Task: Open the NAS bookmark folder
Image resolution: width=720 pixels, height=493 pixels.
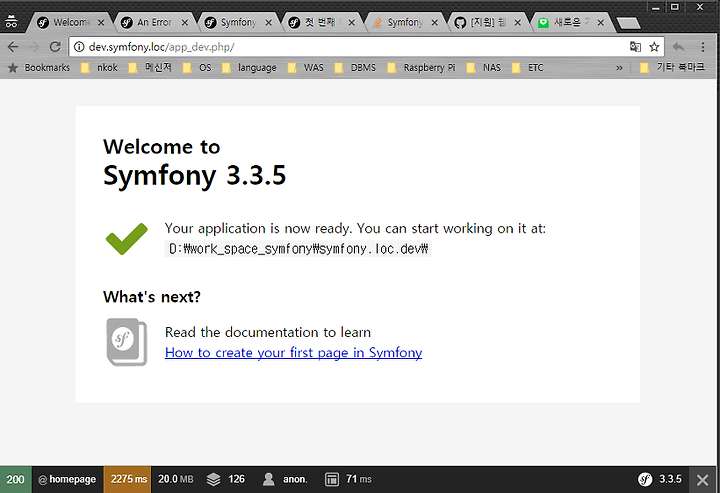Action: (484, 67)
